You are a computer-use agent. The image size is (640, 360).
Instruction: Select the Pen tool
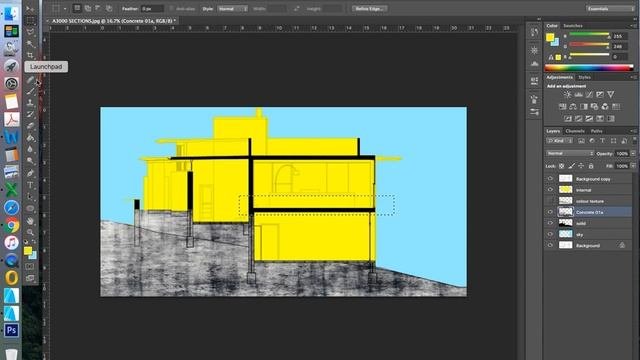pos(30,173)
